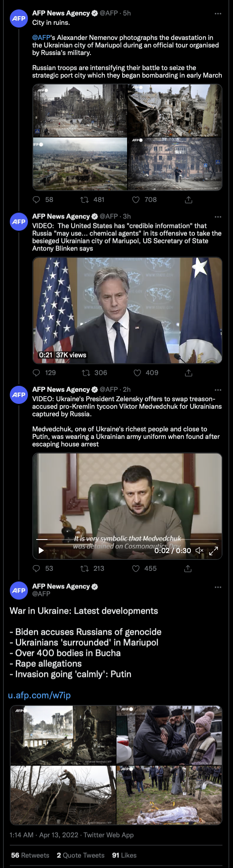Seek on the Zelensky video progress bar

[127, 539]
